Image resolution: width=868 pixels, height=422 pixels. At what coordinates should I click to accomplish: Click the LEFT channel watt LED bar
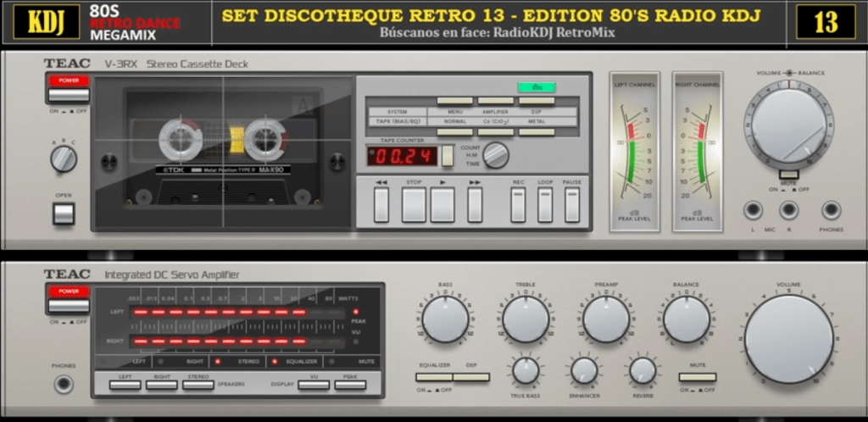(x=237, y=312)
